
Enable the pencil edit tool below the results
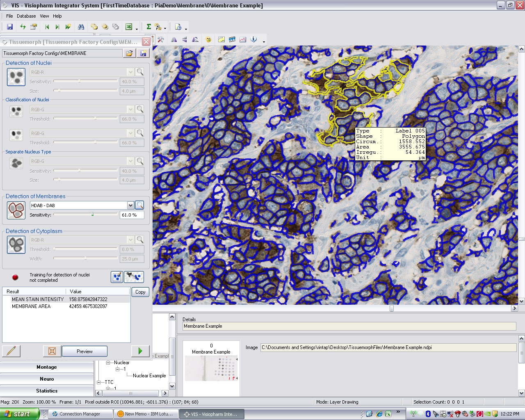11,351
